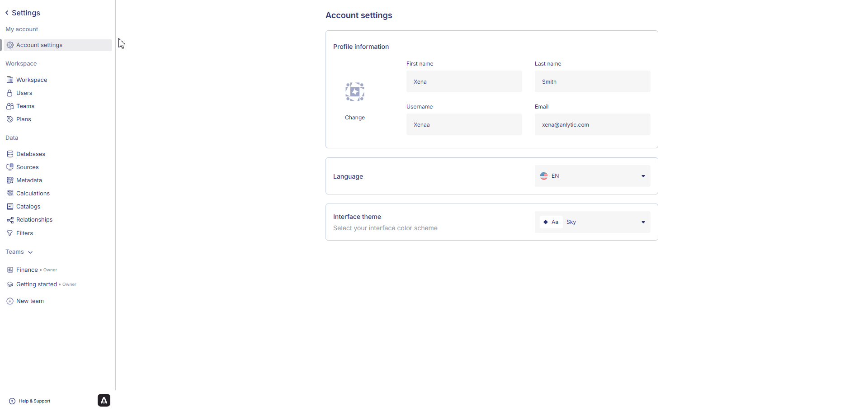Click Change under the avatar
868x412 pixels.
click(x=355, y=118)
